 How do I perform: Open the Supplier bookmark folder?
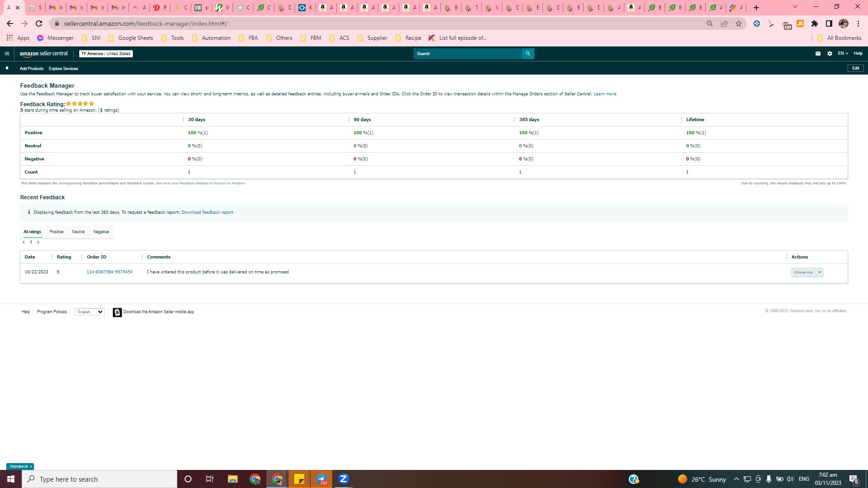click(373, 38)
